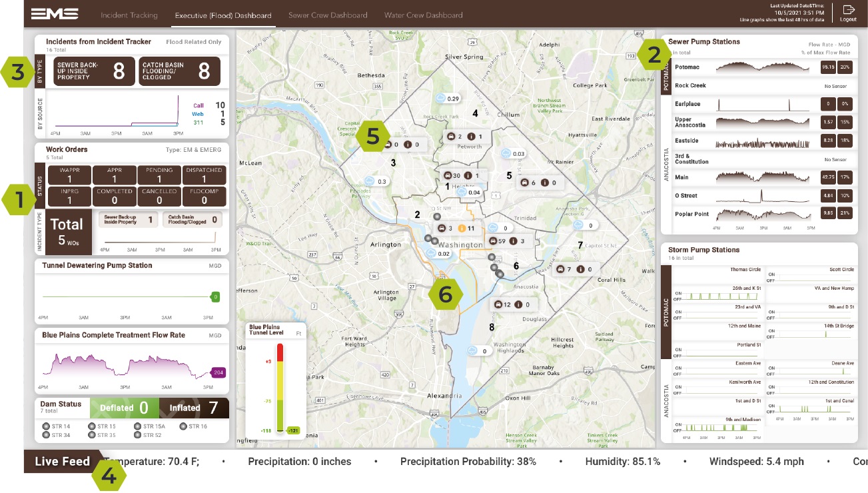Click the O Street pump station row

[x=763, y=196]
